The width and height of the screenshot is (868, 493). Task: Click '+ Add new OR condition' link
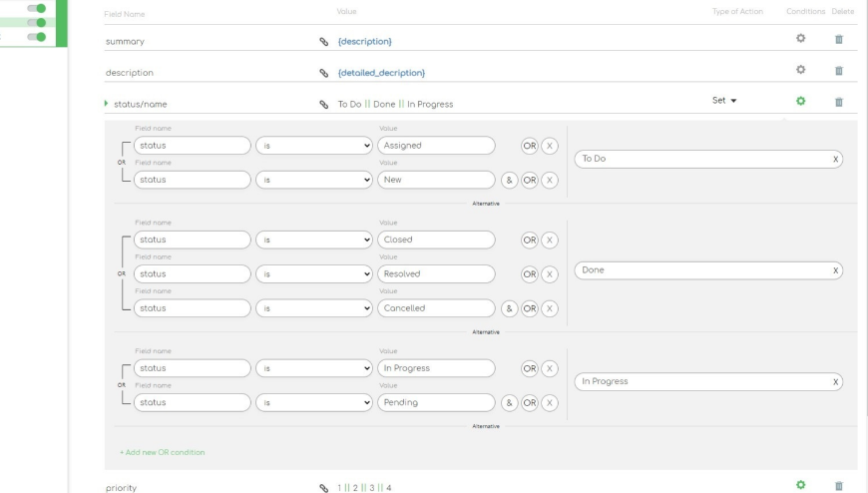point(162,452)
